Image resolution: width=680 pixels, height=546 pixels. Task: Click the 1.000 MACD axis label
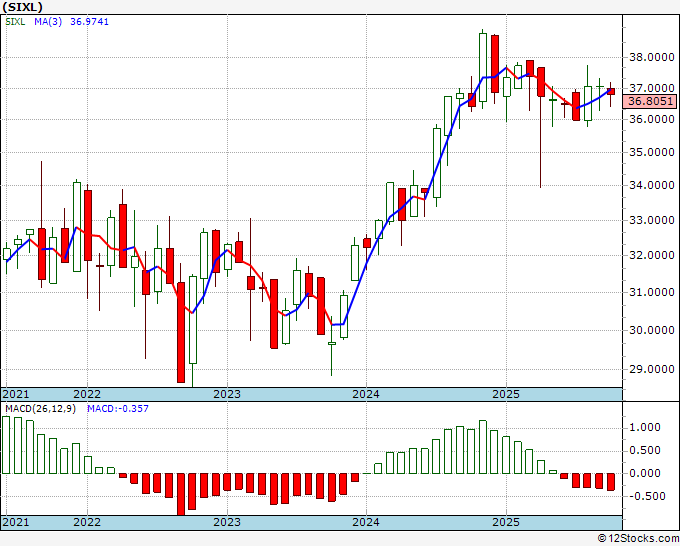645,427
